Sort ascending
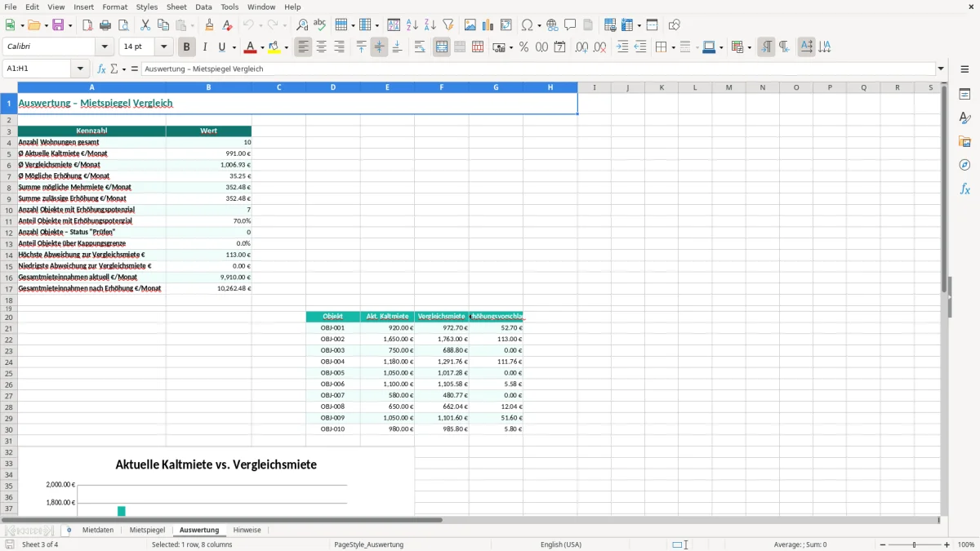Image resolution: width=980 pixels, height=551 pixels. pyautogui.click(x=412, y=25)
